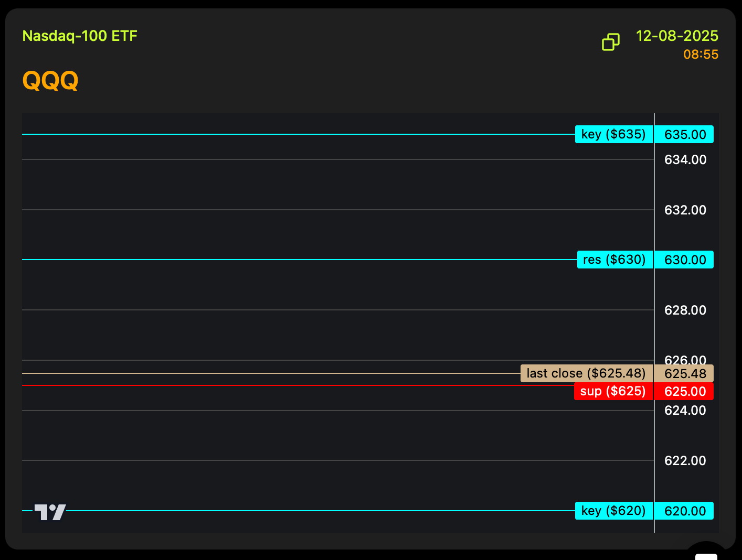742x560 pixels.
Task: Click the tan 625.48 price tag
Action: tap(685, 374)
